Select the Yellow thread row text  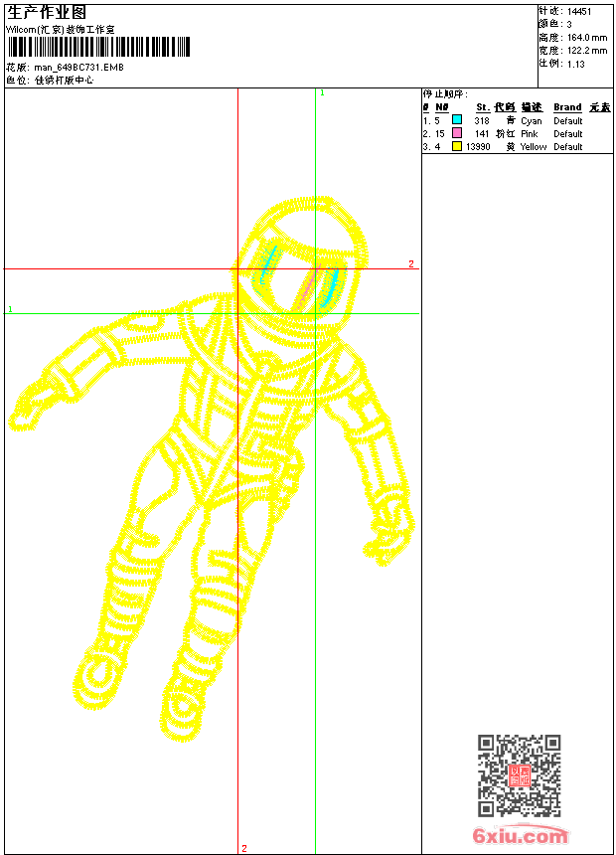pos(534,147)
